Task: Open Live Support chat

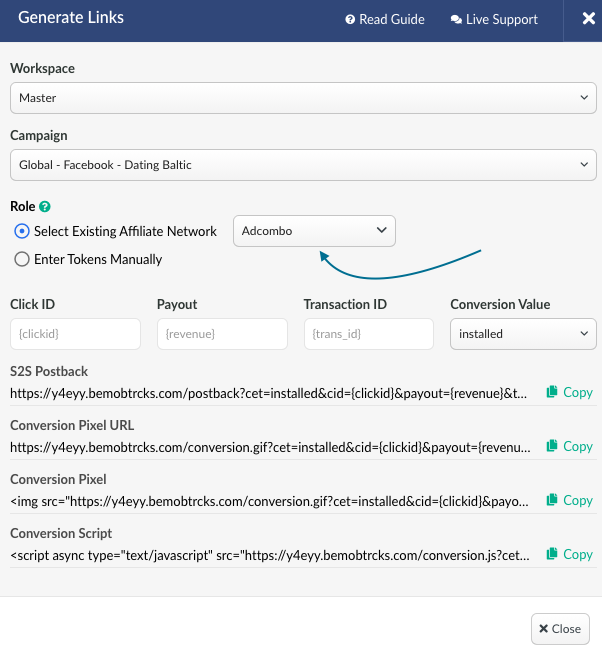Action: coord(494,19)
